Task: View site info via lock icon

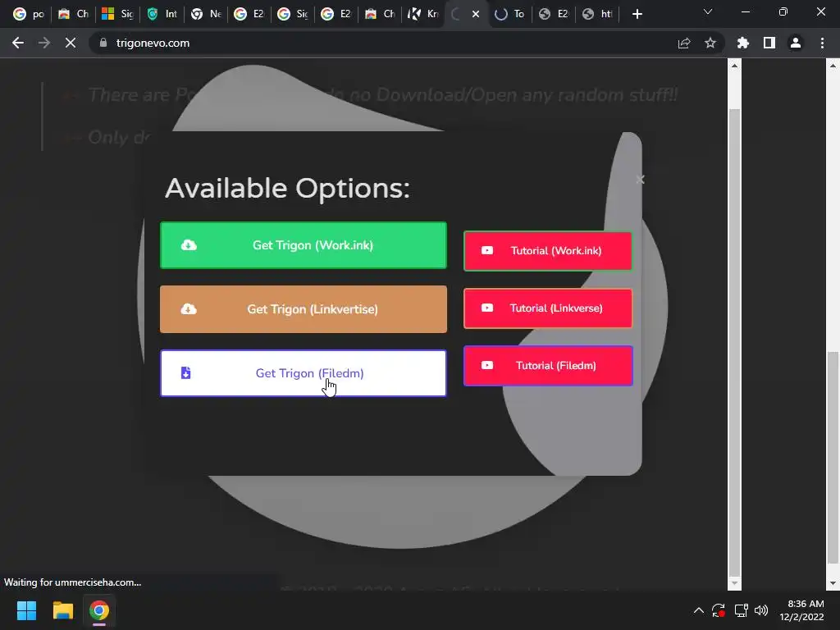Action: click(103, 43)
